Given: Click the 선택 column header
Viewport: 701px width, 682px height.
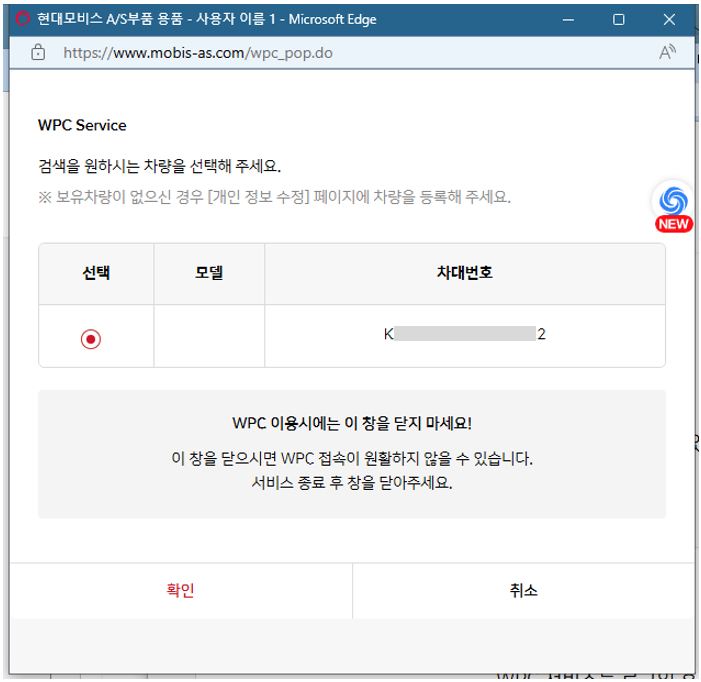Looking at the screenshot, I should pyautogui.click(x=96, y=273).
